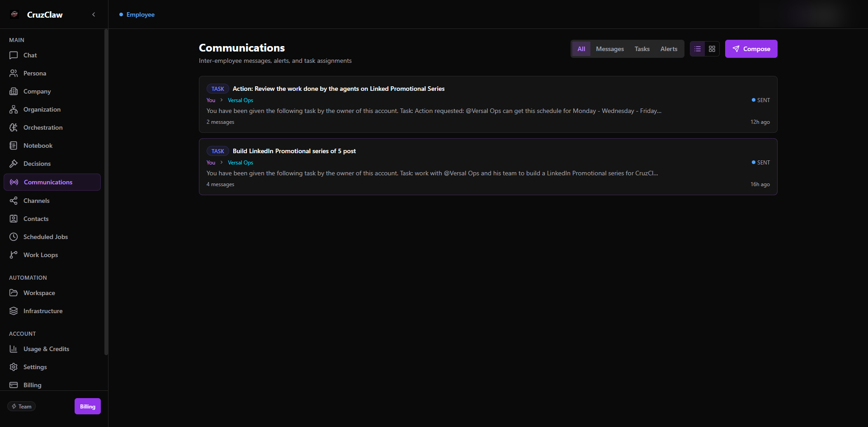Click the CruzClaw logo icon
Screen dimensions: 868x427
pyautogui.click(x=14, y=14)
